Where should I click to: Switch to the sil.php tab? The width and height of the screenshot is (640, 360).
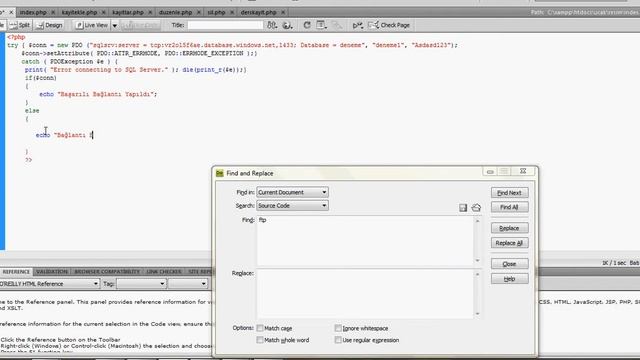pos(216,12)
